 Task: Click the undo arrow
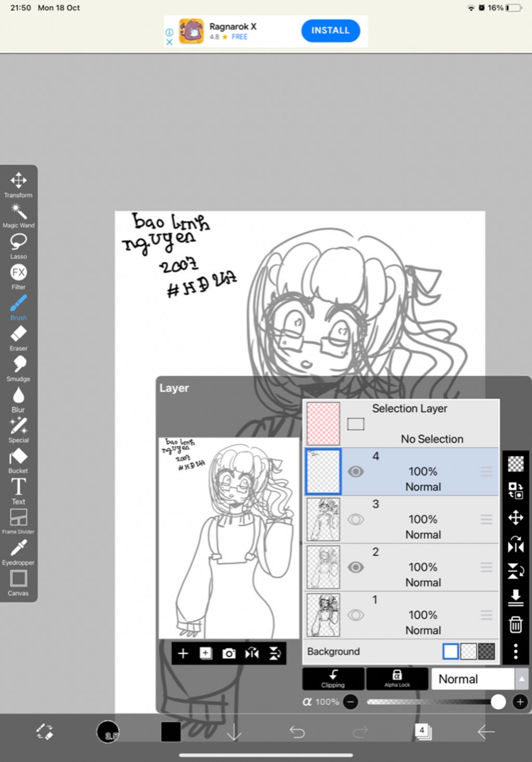(297, 732)
